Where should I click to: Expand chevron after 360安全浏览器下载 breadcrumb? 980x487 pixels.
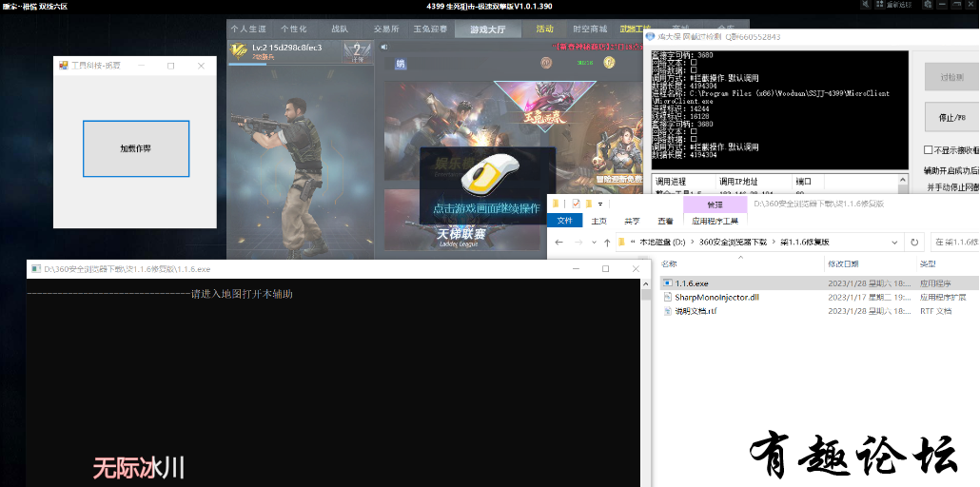pos(773,242)
